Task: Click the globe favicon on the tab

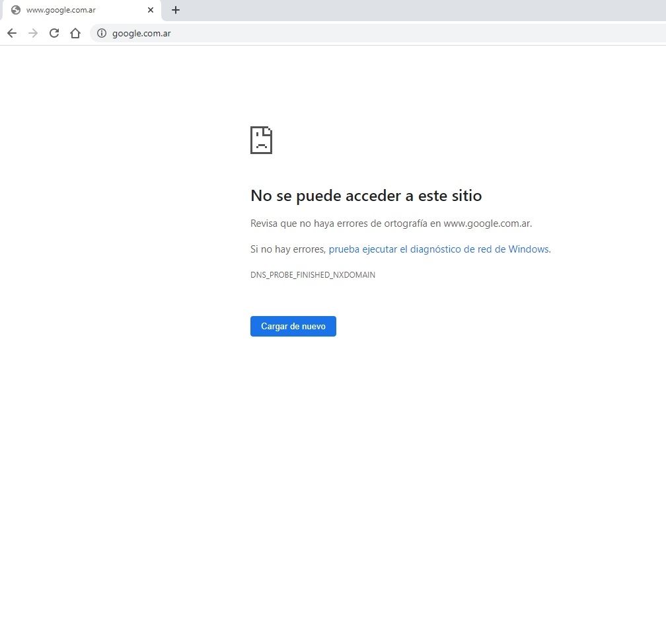Action: [16, 10]
